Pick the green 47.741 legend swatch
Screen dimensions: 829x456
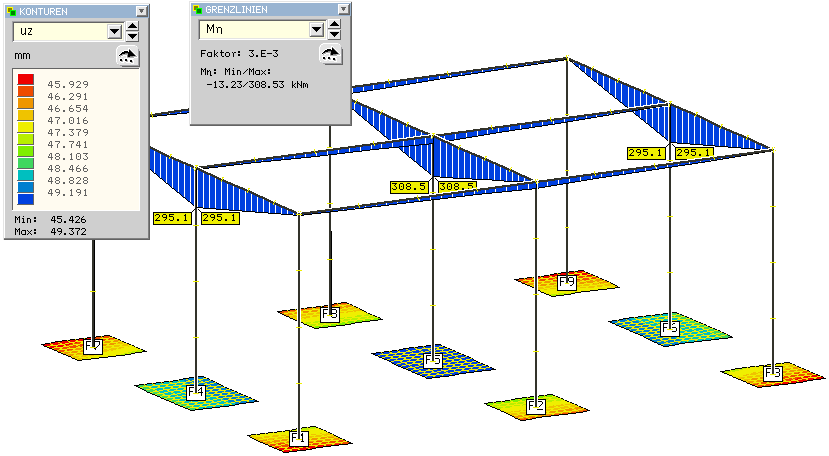26,145
